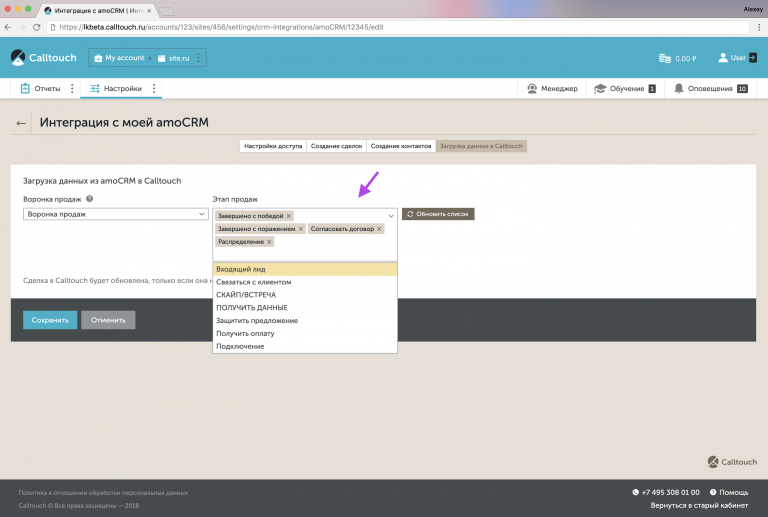This screenshot has width=768, height=517.
Task: Click the browser address bar
Action: [398, 27]
